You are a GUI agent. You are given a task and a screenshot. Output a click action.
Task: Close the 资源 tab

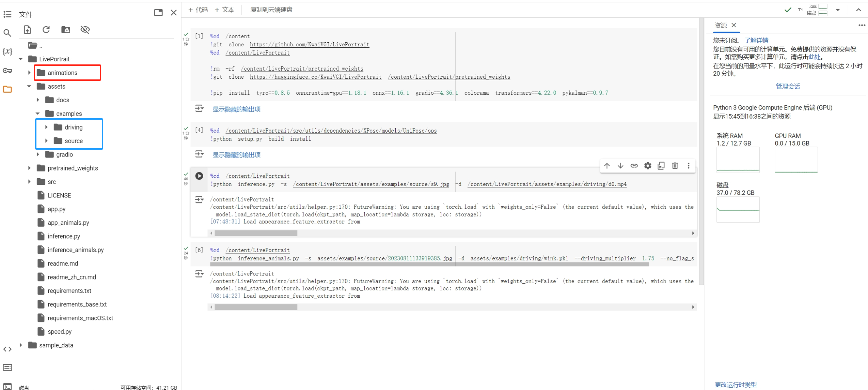(x=734, y=25)
